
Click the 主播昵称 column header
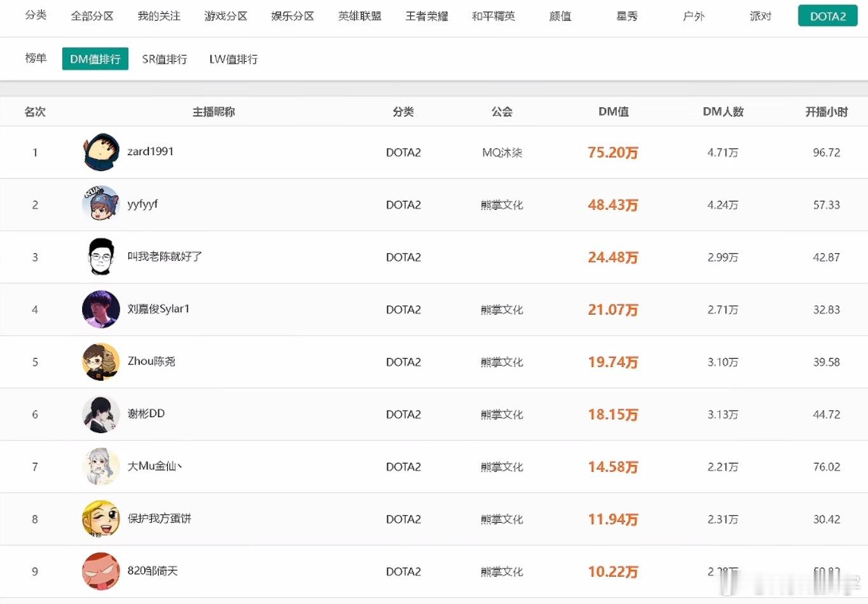pyautogui.click(x=214, y=111)
